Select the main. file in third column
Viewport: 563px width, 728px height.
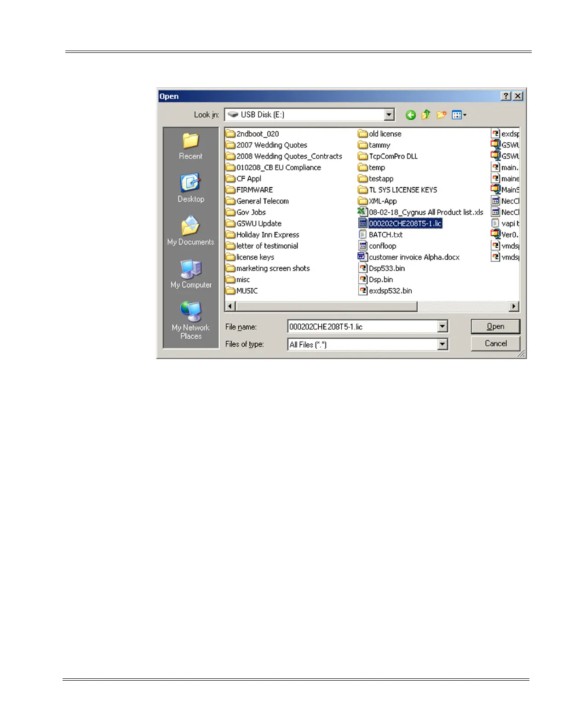coord(505,168)
